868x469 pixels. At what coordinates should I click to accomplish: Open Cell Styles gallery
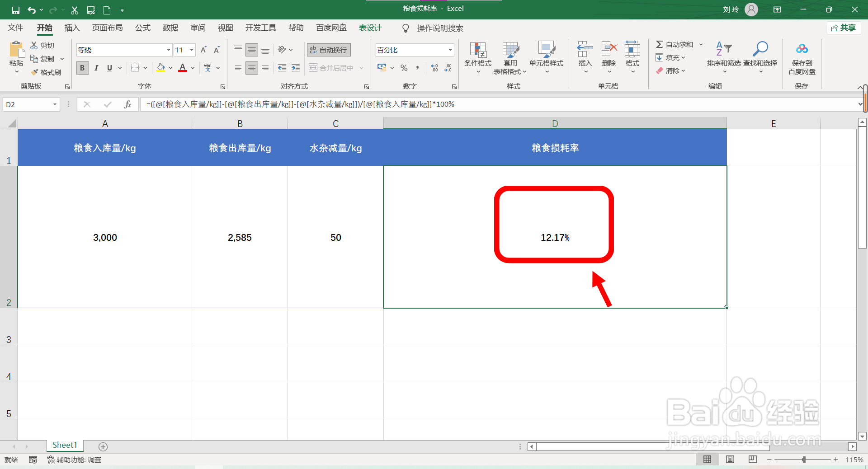[x=546, y=58]
